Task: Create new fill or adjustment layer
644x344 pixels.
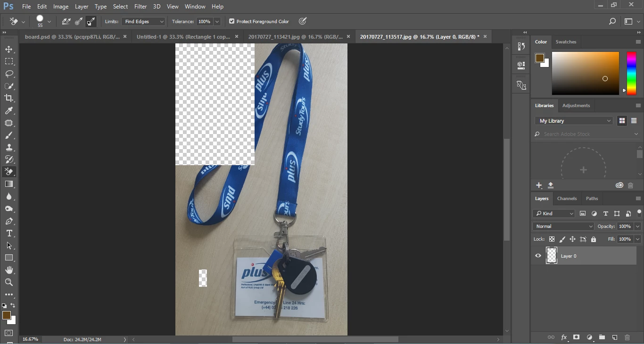Action: [589, 337]
